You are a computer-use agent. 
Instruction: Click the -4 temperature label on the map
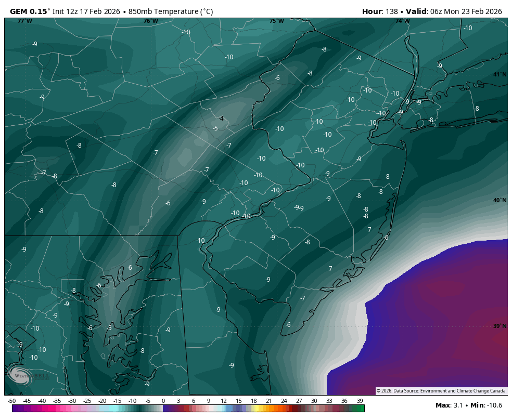point(221,119)
